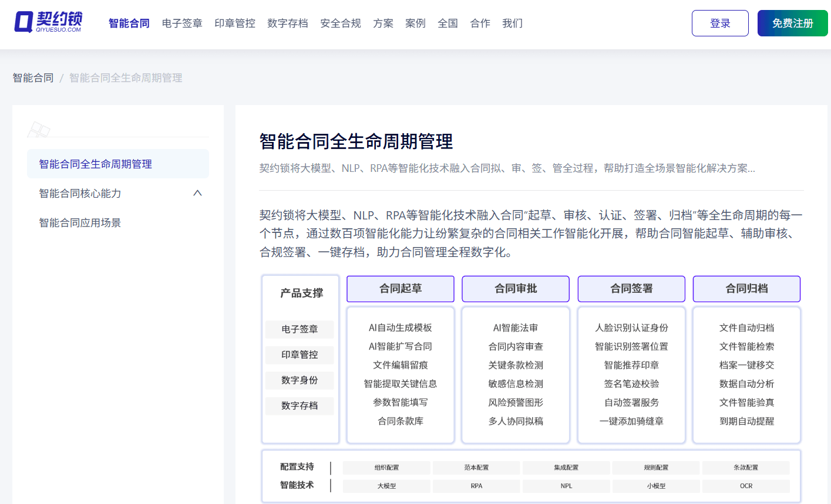Screen dimensions: 831x504
Task: Open the 合作 nav item
Action: coord(480,23)
